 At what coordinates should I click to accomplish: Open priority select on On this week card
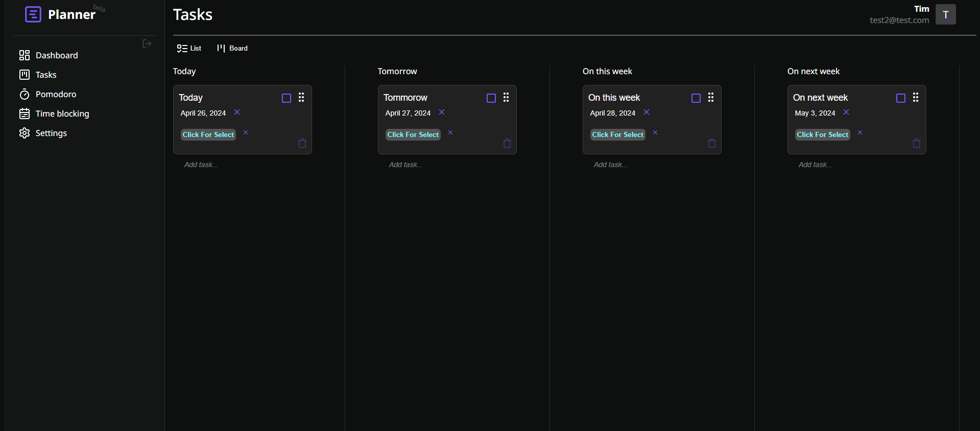point(618,134)
